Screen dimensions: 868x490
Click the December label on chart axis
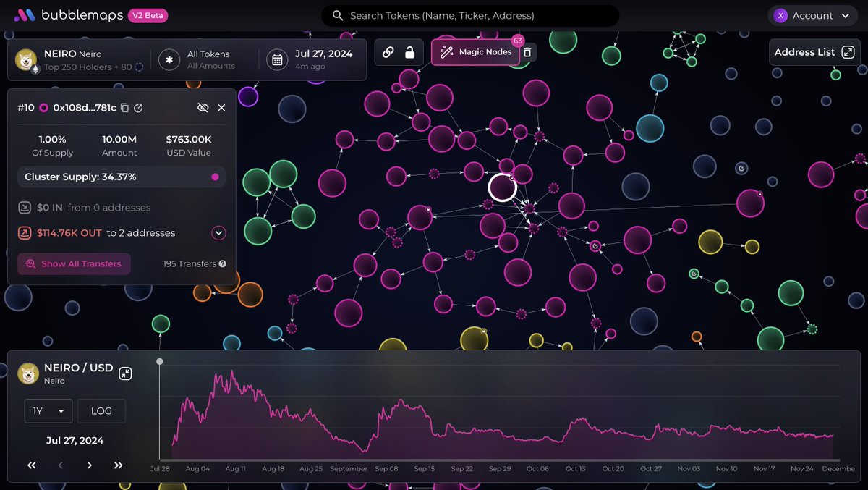pos(837,469)
